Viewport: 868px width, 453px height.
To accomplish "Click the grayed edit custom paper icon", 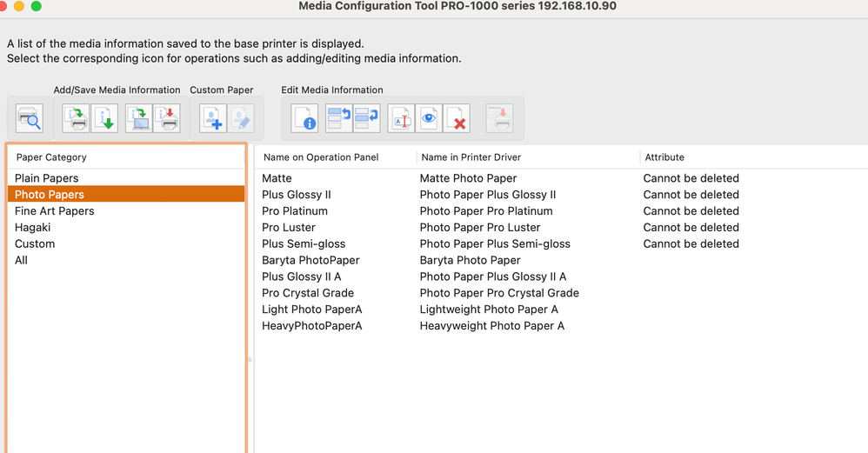I will 242,118.
